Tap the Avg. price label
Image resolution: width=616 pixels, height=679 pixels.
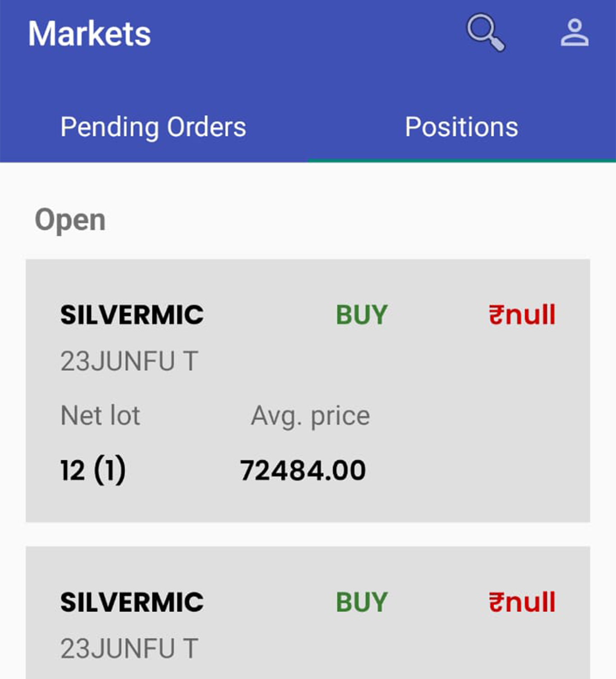click(310, 416)
